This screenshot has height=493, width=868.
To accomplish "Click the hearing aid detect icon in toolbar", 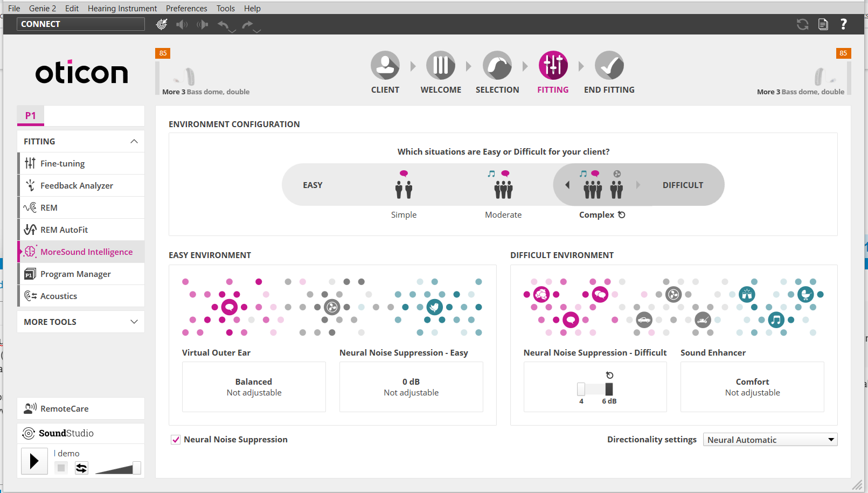I will tap(162, 24).
